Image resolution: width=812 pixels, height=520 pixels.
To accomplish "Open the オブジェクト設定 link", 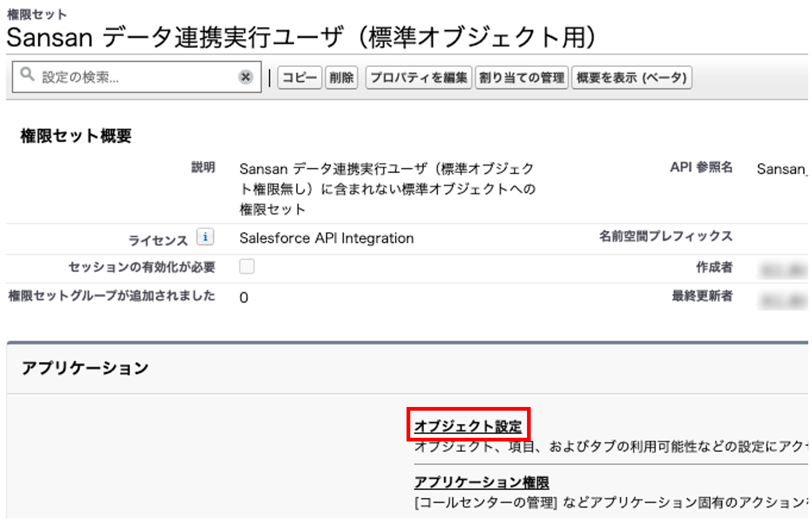I will 468,426.
